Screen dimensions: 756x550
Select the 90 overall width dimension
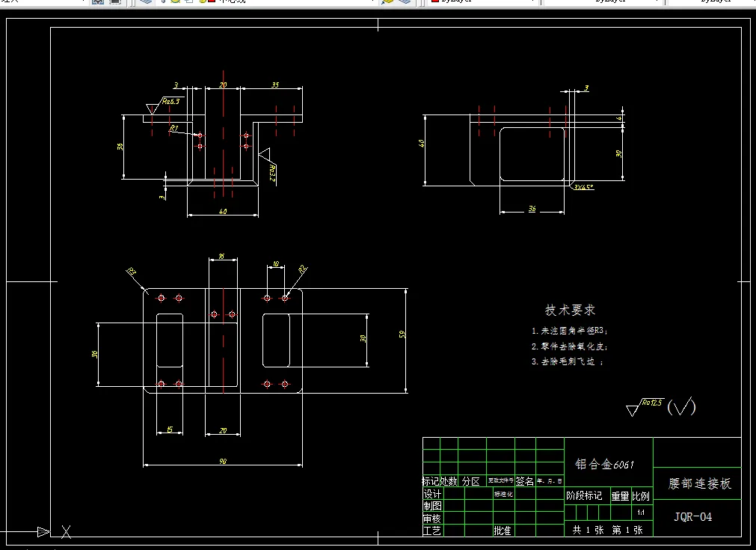tap(223, 461)
